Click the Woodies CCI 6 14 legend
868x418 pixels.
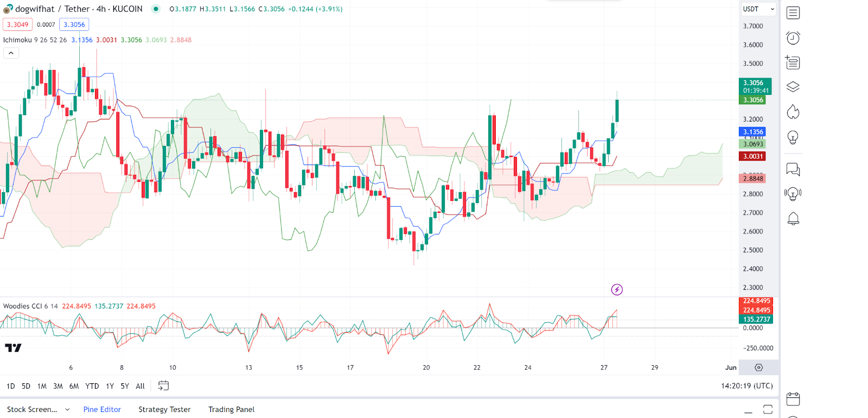click(30, 306)
